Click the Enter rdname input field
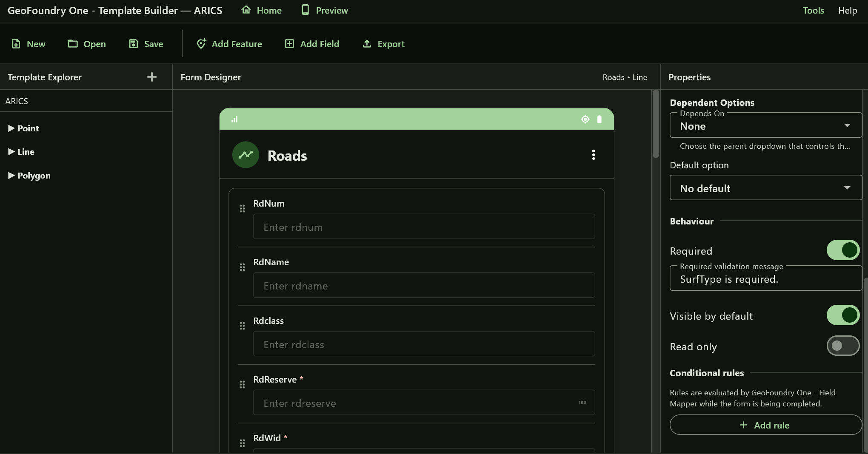Viewport: 868px width, 454px height. (x=424, y=285)
